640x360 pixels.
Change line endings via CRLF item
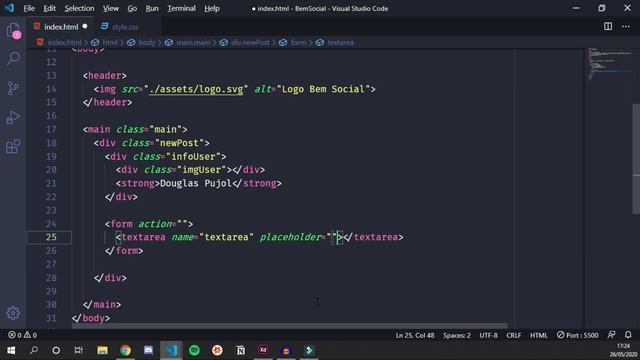click(x=513, y=335)
